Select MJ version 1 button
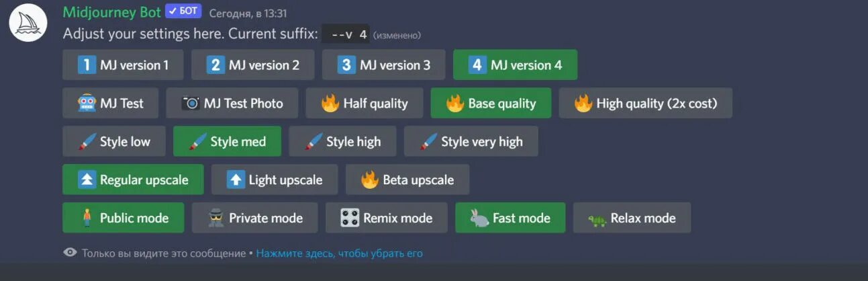This screenshot has height=281, width=868. click(123, 65)
